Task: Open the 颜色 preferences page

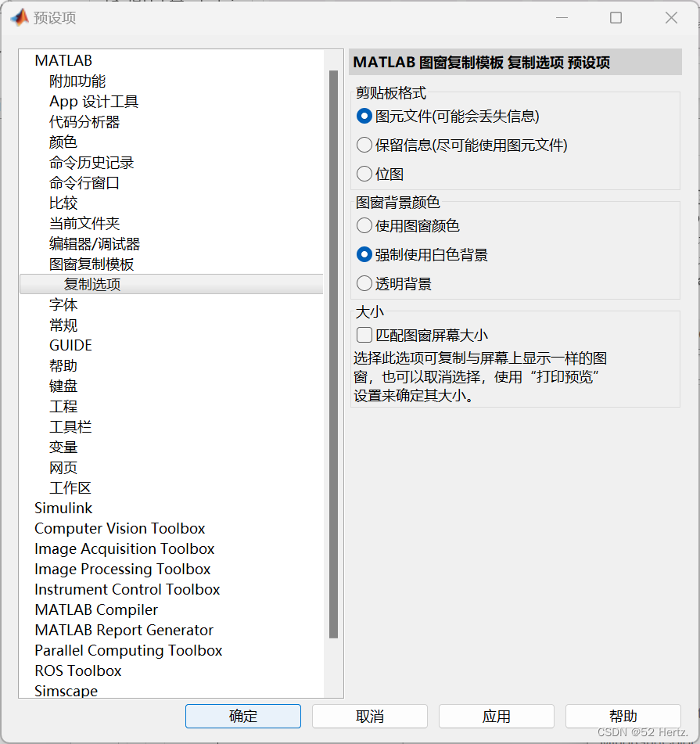Action: (63, 142)
